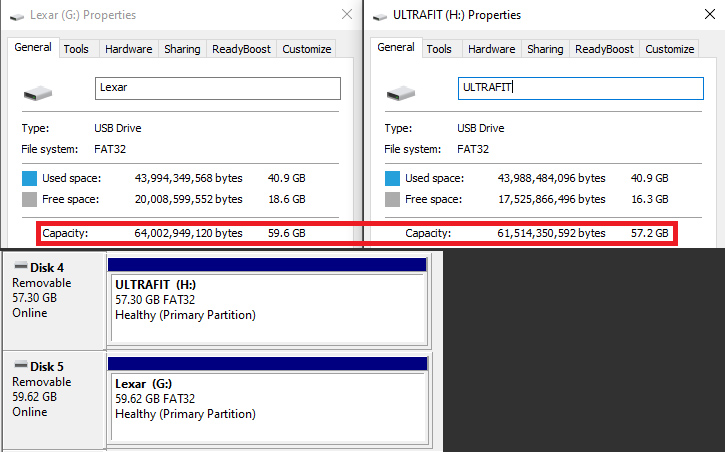The image size is (725, 452).
Task: Open the Tools tab in Lexar (G:) Properties
Action: [x=76, y=49]
